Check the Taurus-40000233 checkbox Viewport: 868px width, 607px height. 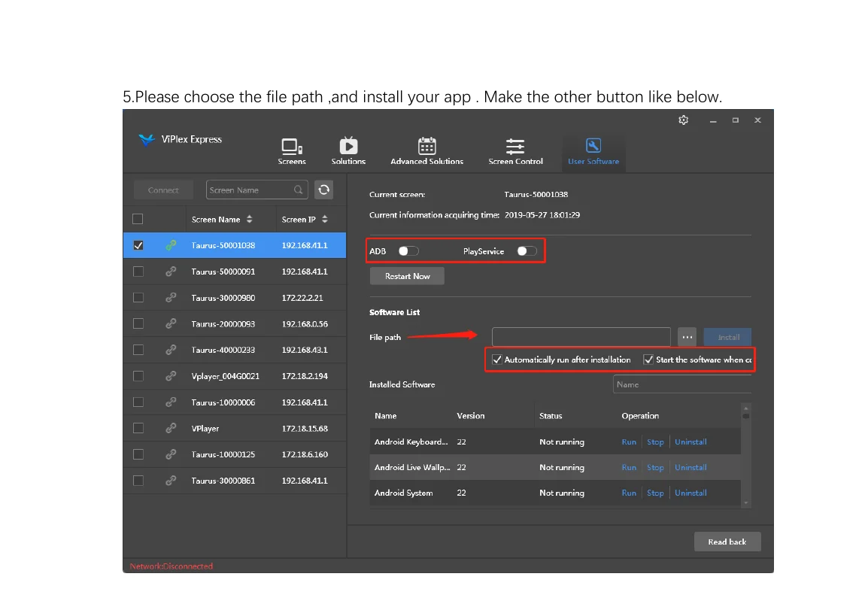(x=138, y=350)
